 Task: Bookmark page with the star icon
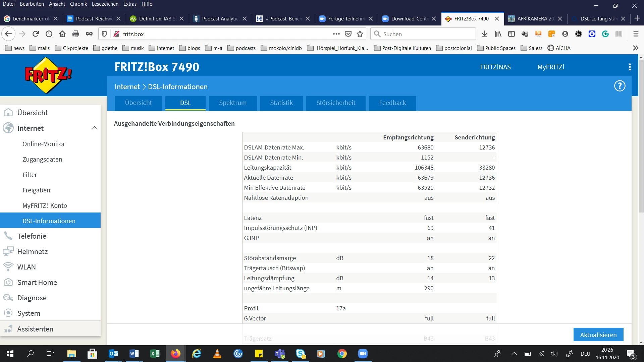pos(360,34)
